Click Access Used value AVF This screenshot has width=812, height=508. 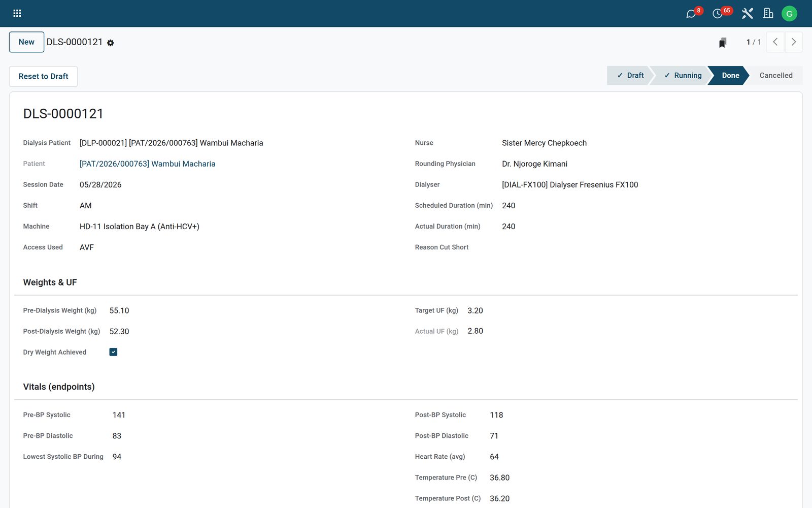point(87,247)
